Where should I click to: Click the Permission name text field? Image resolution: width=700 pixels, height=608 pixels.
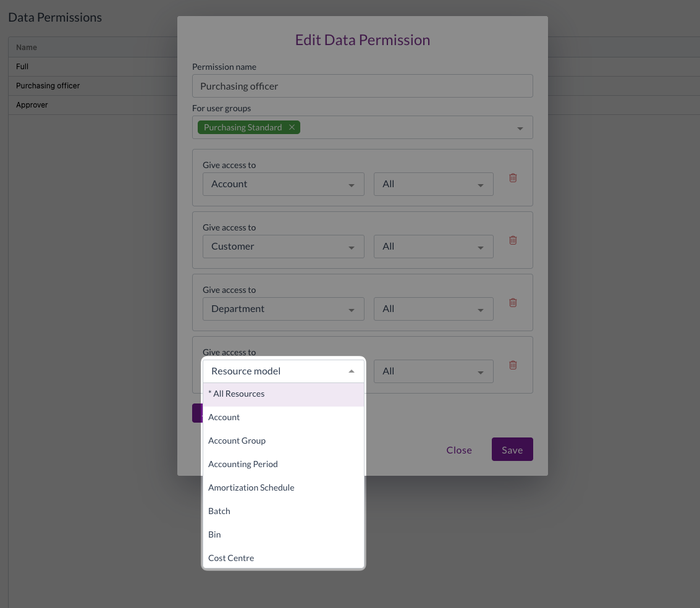(362, 87)
